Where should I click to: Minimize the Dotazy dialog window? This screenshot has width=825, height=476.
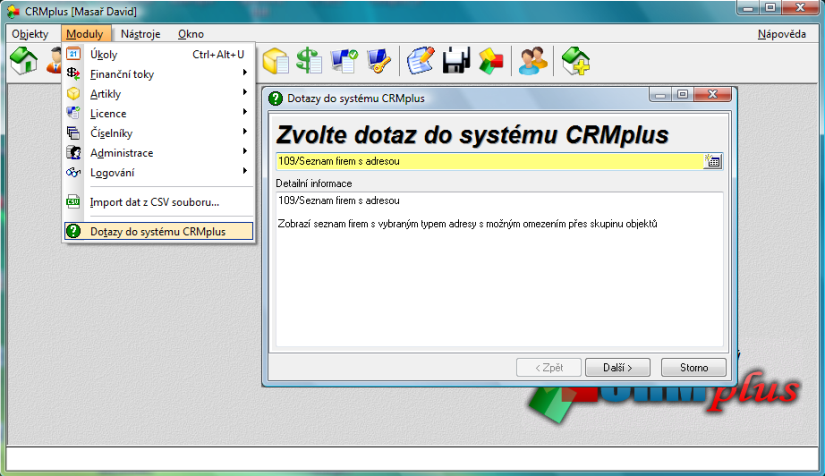tap(661, 95)
